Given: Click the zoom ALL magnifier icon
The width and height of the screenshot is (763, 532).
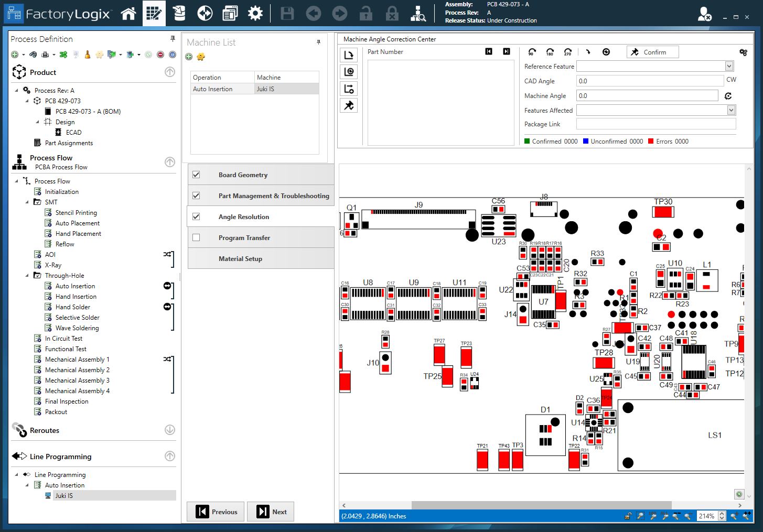Looking at the screenshot, I should (665, 516).
